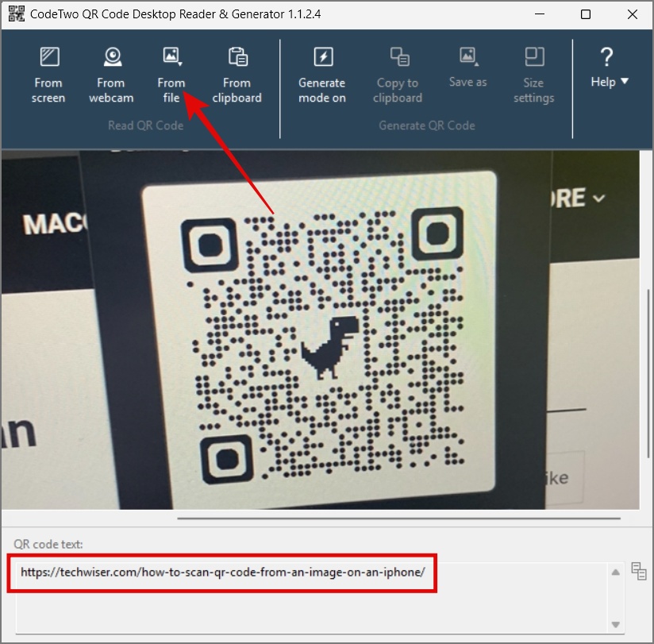Image resolution: width=654 pixels, height=644 pixels.
Task: Turn Generate mode on
Action: (322, 75)
